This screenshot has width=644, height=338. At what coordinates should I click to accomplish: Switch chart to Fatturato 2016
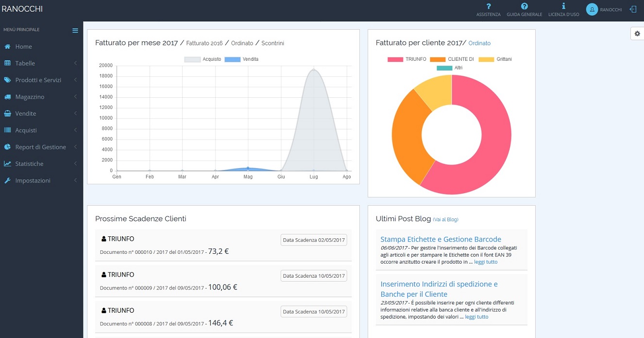(204, 43)
